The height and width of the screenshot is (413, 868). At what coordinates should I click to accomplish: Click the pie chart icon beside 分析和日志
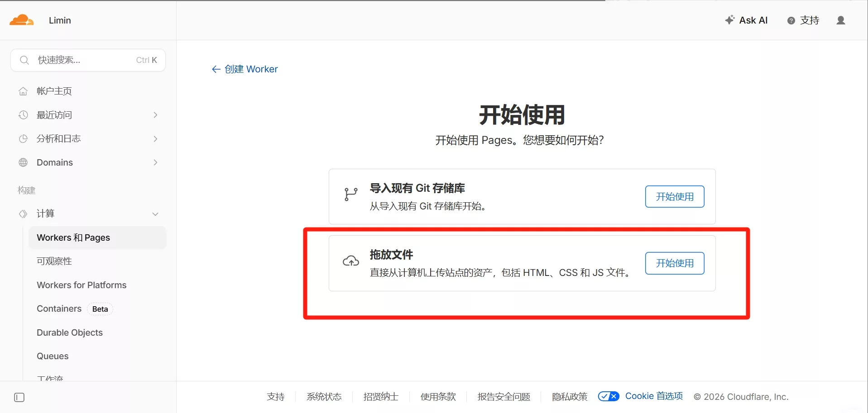pos(23,139)
